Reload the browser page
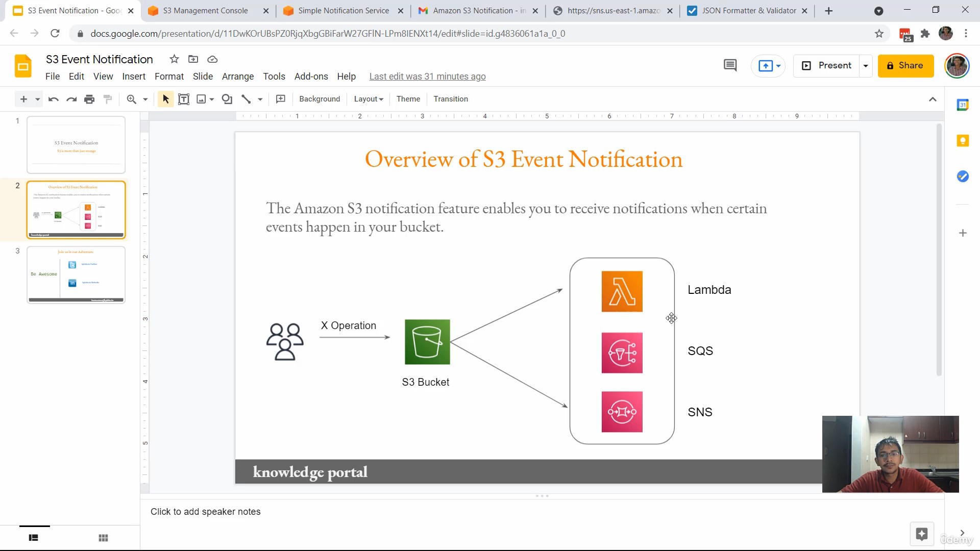This screenshot has height=551, width=980. point(55,34)
